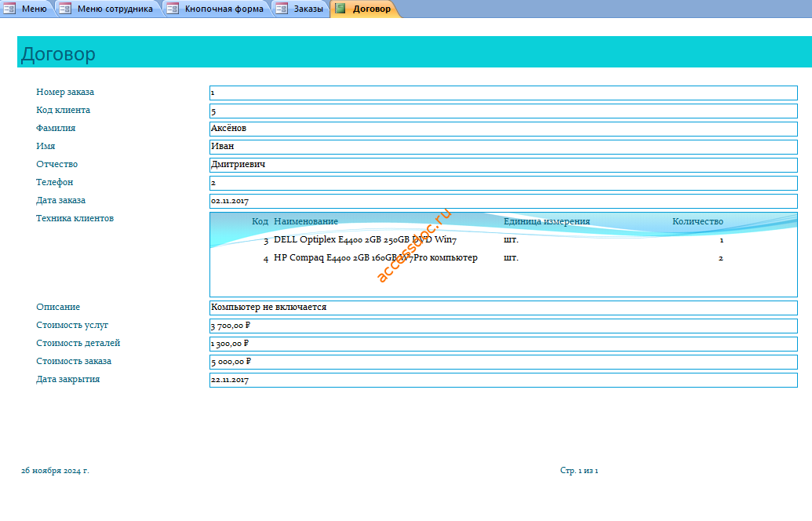This screenshot has width=812, height=521.
Task: Click the page indicator Стр. 1 из 1
Action: point(579,471)
